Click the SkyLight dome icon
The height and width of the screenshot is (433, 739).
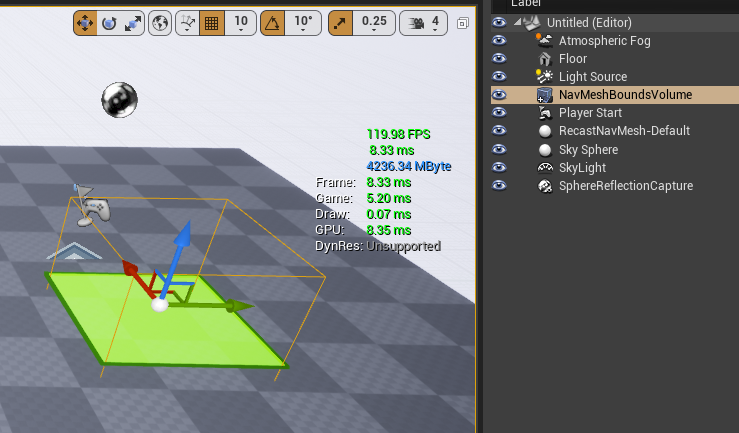tap(545, 167)
